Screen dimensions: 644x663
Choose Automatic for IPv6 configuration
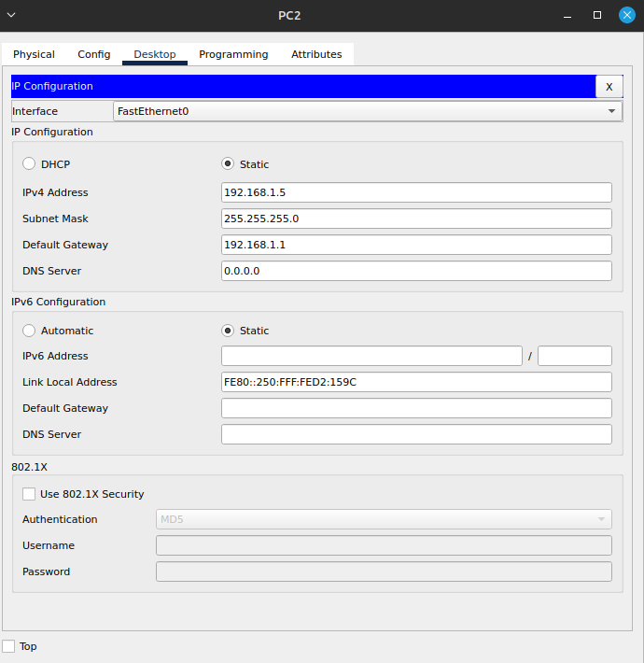29,331
